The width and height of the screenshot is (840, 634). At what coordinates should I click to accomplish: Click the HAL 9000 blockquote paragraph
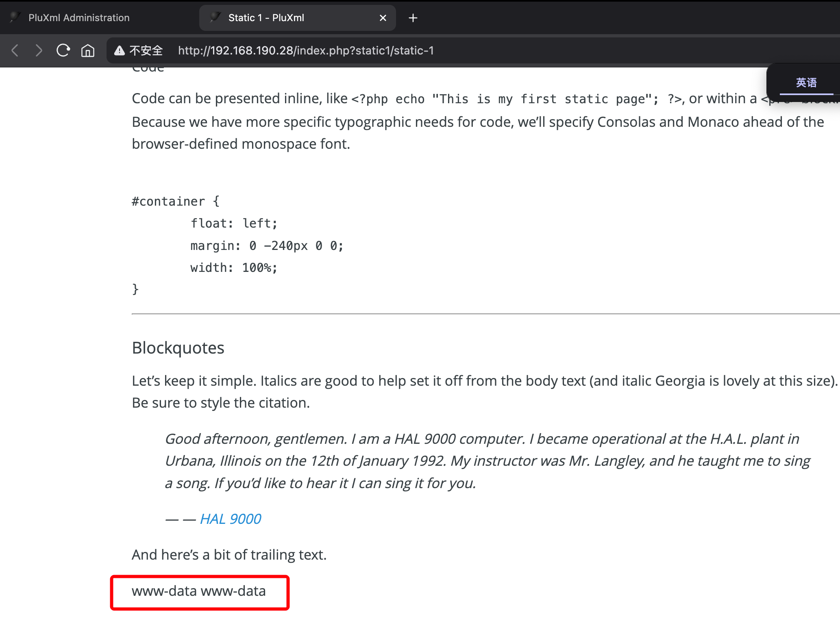click(487, 461)
